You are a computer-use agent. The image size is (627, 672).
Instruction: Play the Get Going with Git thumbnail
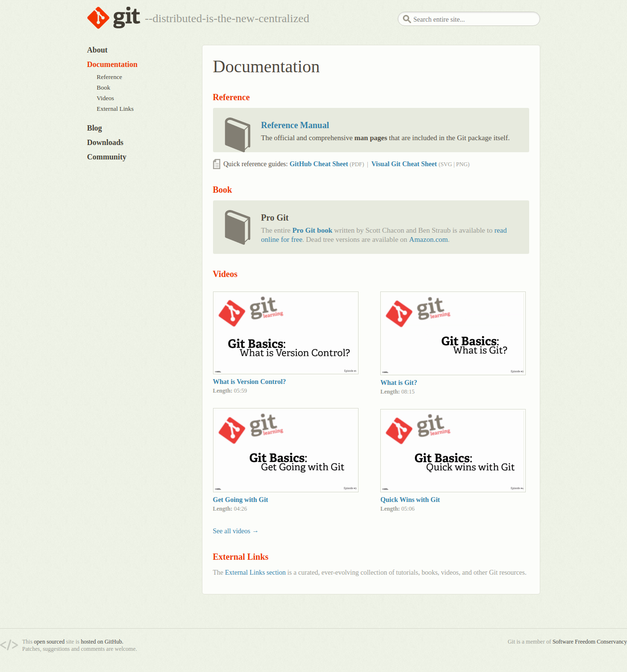pyautogui.click(x=286, y=450)
